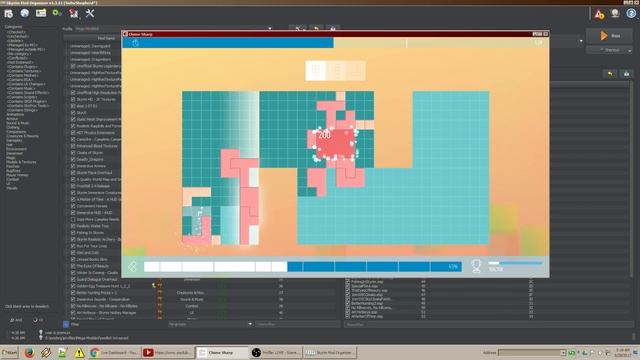Image resolution: width=640 pixels, height=360 pixels.
Task: Open the blue help question mark icon
Action: [631, 13]
